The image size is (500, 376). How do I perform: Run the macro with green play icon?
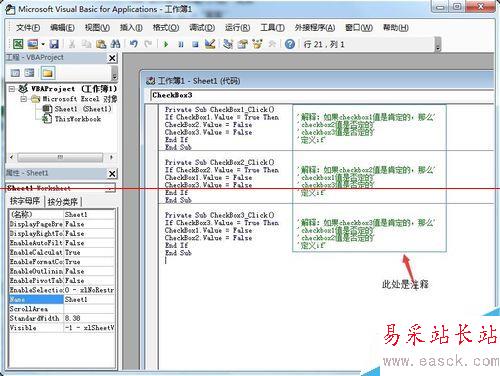(166, 44)
